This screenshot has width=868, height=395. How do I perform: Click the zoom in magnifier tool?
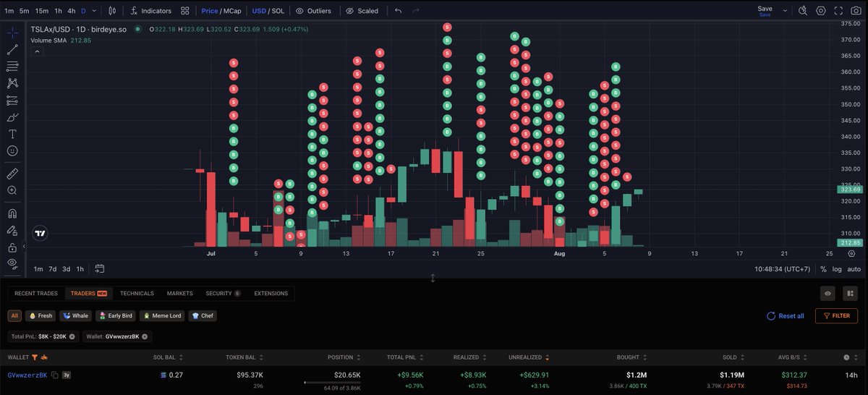12,190
